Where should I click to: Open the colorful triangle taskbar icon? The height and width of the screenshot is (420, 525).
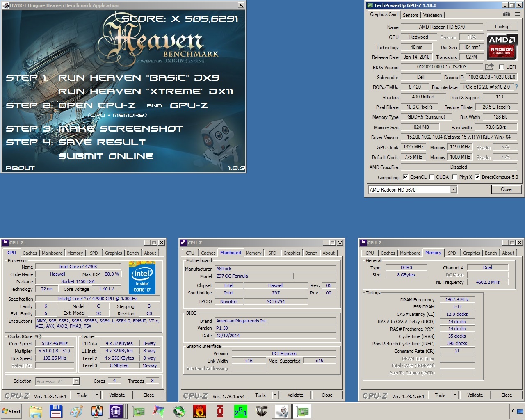coord(159,411)
